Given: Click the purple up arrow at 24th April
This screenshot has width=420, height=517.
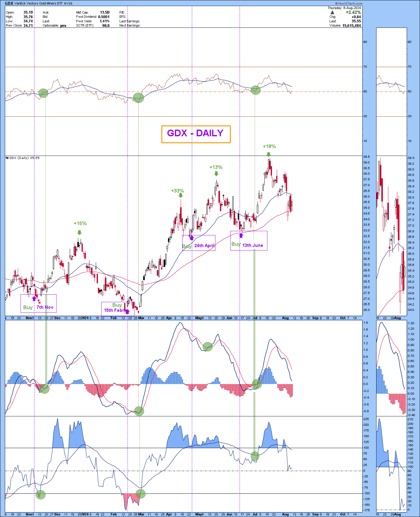Looking at the screenshot, I should 192,238.
